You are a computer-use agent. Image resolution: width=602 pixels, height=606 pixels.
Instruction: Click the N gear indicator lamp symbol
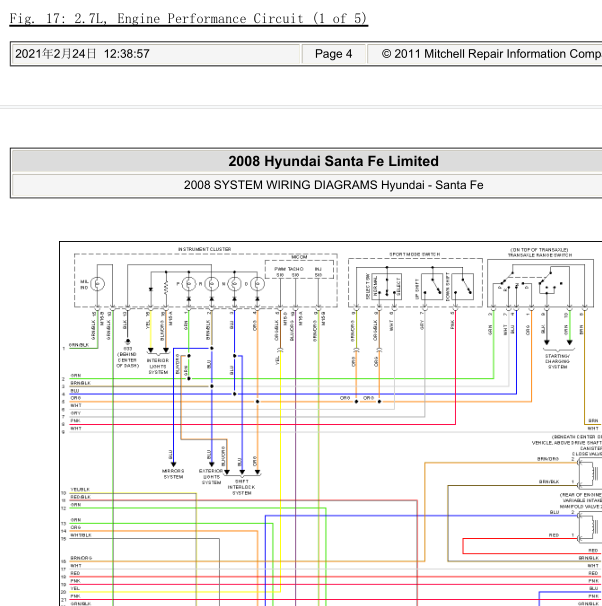(234, 284)
